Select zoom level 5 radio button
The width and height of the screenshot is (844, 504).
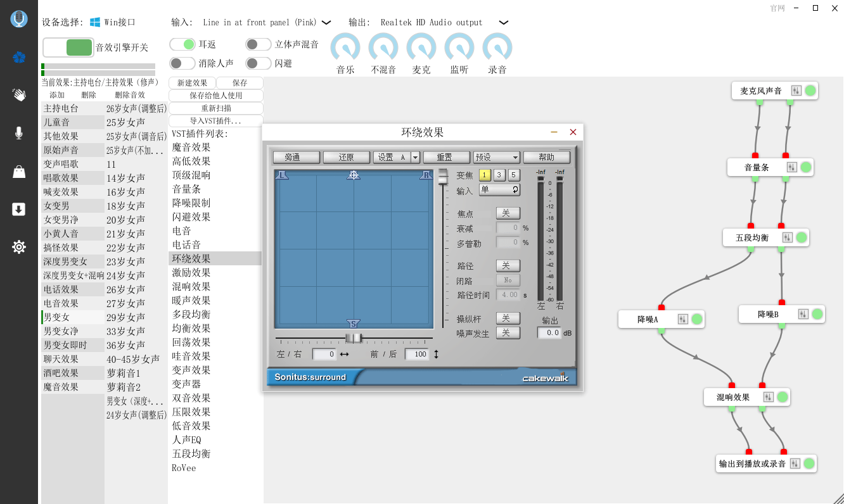(514, 175)
